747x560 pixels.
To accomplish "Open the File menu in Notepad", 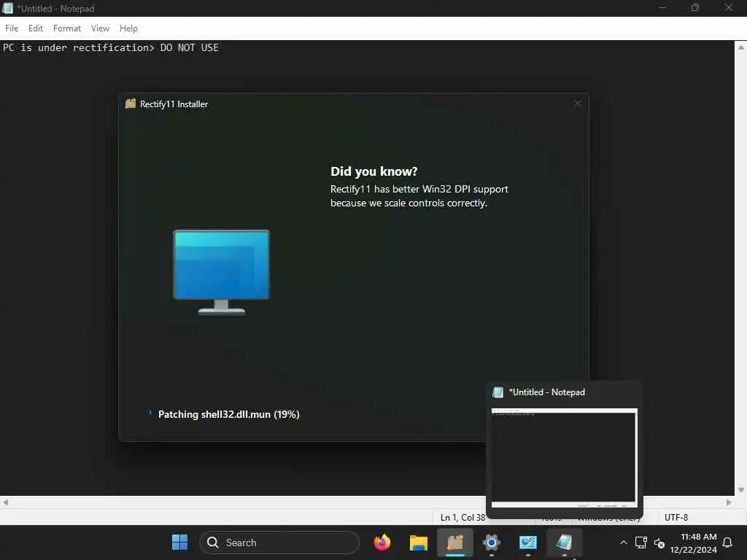I will [x=12, y=28].
